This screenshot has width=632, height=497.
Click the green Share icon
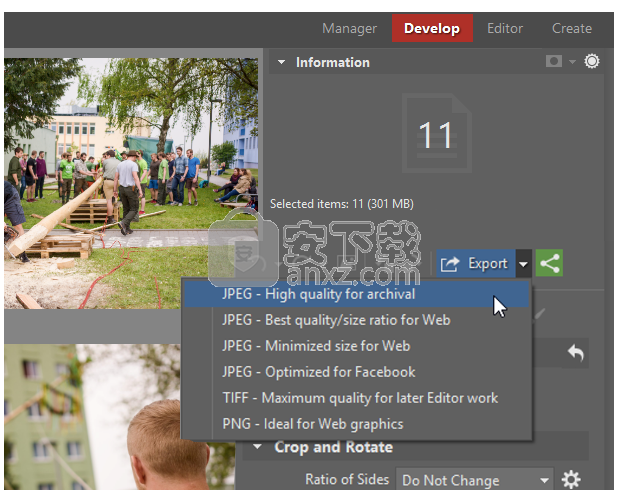(x=549, y=264)
